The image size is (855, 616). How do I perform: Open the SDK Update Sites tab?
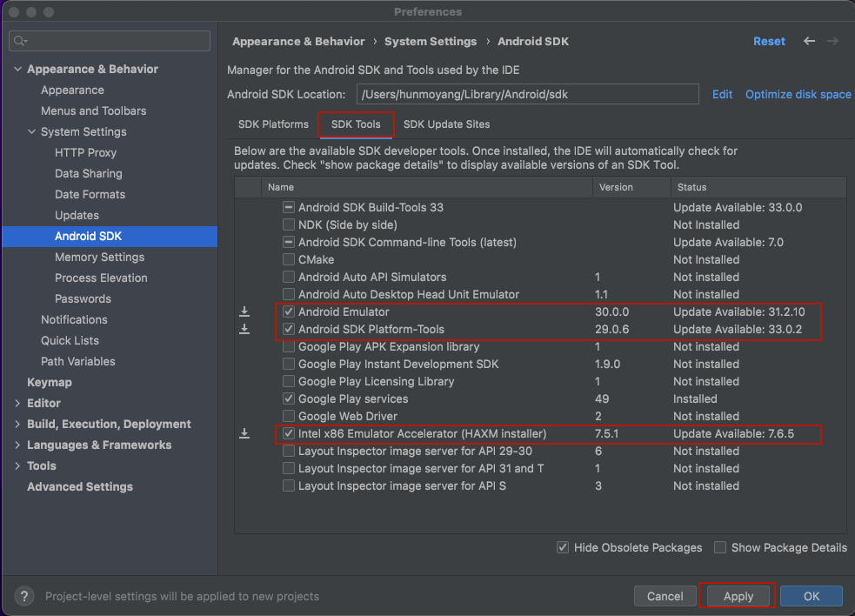pos(446,124)
